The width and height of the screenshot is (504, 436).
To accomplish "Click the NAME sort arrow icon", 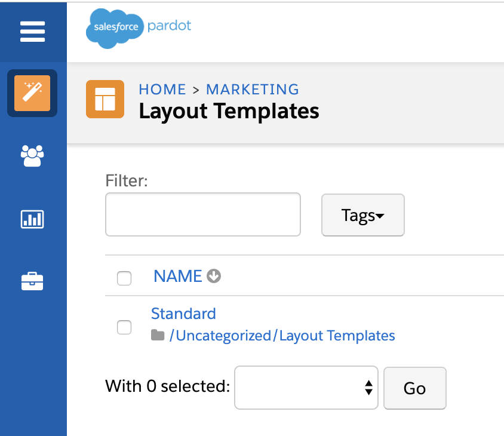I will (x=214, y=276).
